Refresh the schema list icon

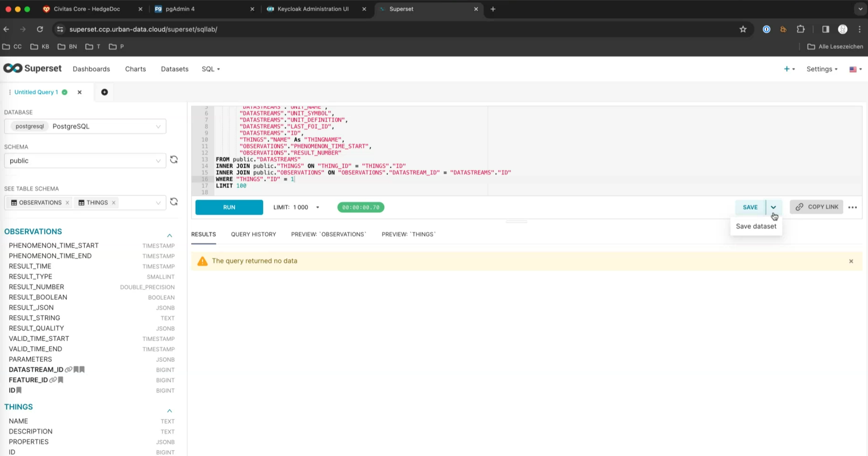174,160
